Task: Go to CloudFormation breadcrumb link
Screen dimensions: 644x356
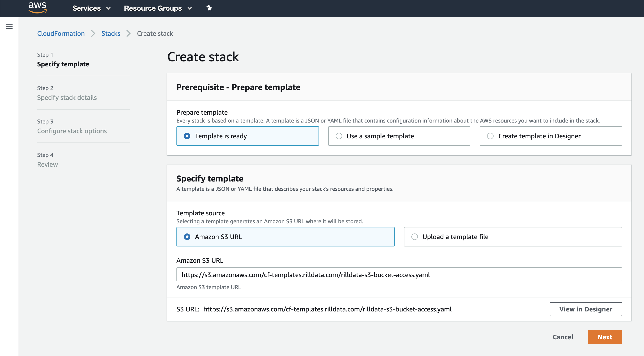Action: (61, 33)
